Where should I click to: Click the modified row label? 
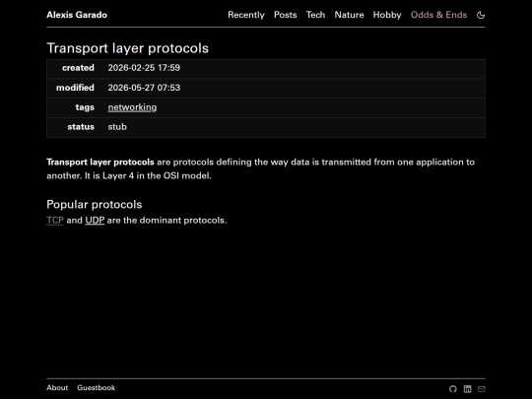click(75, 88)
